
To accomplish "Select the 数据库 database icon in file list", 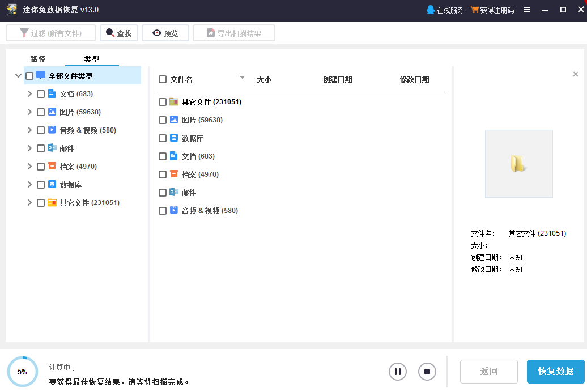I will pos(174,138).
